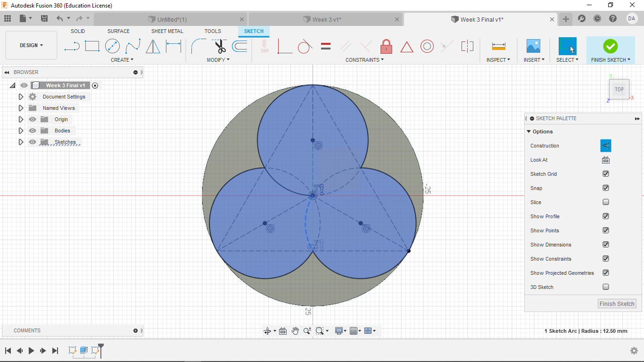This screenshot has width=644, height=362.
Task: Select the Fillet tool in Modify
Action: point(198,46)
